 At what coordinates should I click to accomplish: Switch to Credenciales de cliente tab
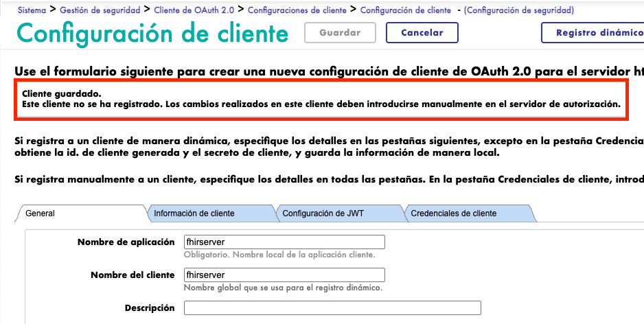(453, 213)
